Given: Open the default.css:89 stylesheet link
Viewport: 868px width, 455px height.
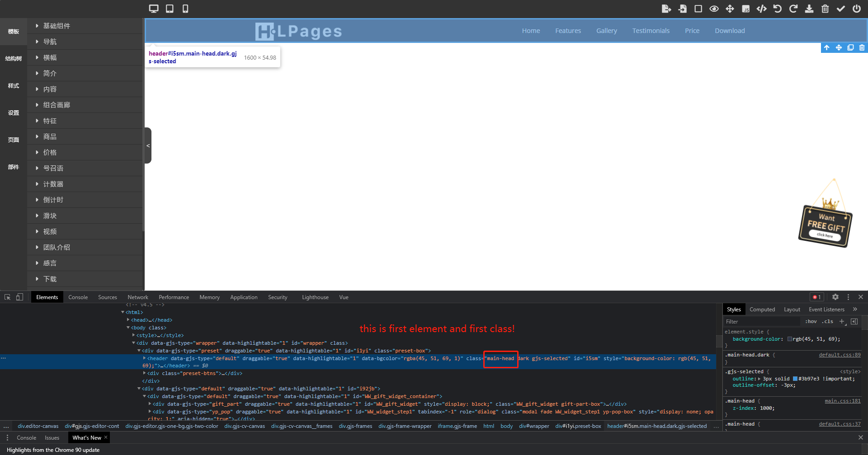Looking at the screenshot, I should [x=840, y=355].
